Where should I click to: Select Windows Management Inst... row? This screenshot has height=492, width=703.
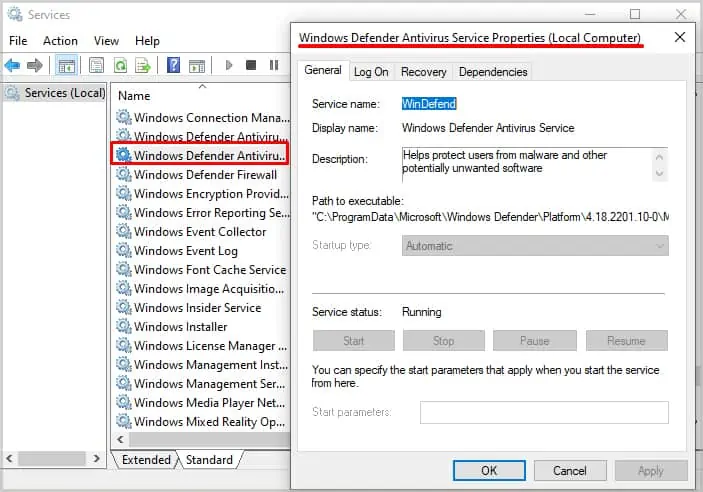point(202,364)
